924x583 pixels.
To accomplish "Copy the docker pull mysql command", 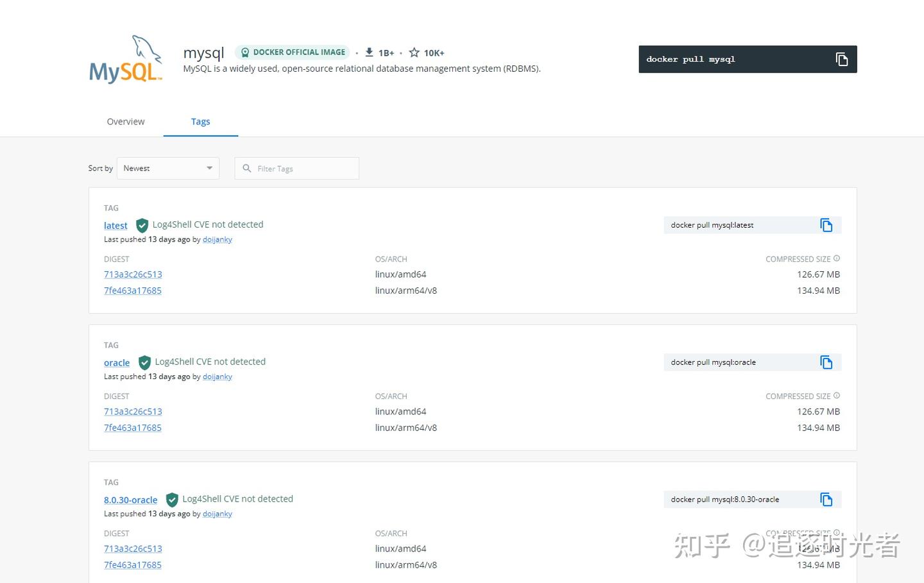I will [x=841, y=59].
